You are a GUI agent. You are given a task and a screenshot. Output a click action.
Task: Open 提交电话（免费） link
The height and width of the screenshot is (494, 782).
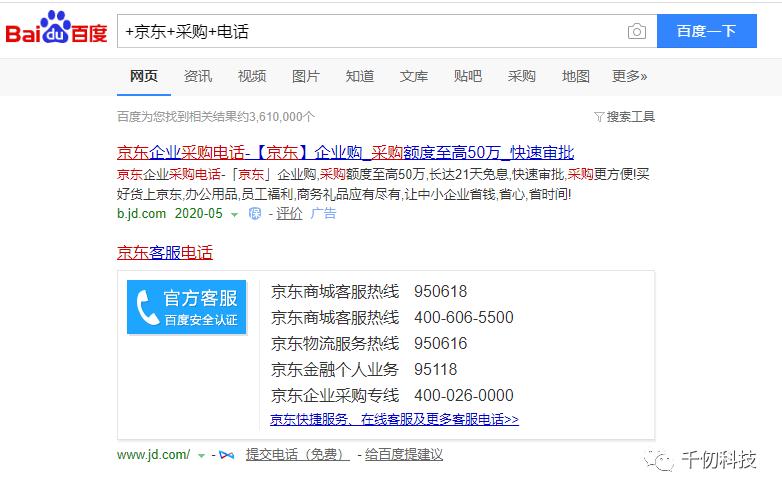pos(298,455)
